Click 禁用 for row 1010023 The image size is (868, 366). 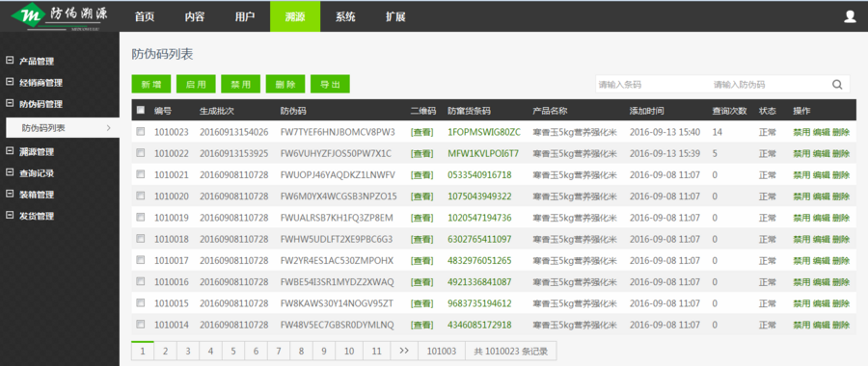801,132
